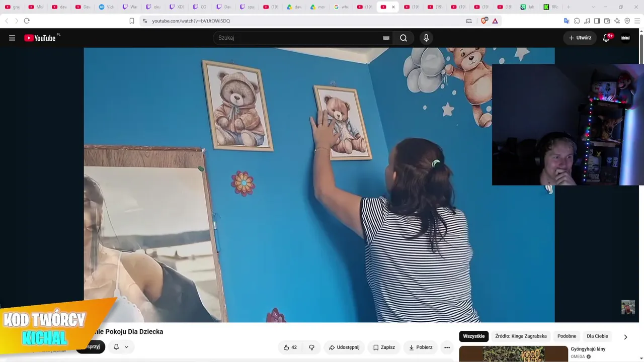644x362 pixels.
Task: Open the Gyöngyhajú lány video thumbnail
Action: [x=513, y=354]
